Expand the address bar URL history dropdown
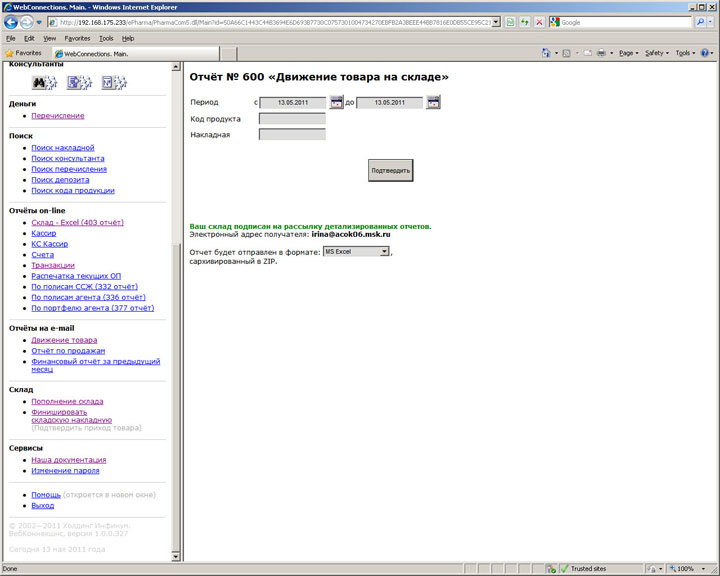 coord(496,22)
